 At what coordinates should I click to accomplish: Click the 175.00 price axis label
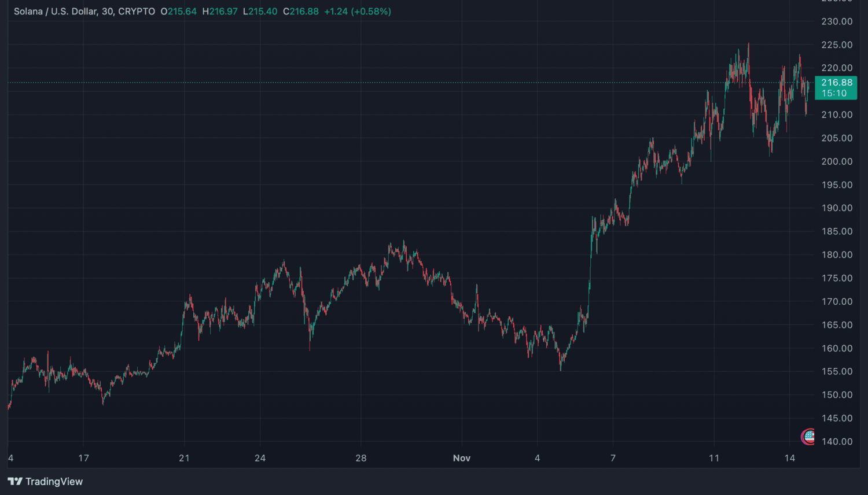tap(837, 278)
